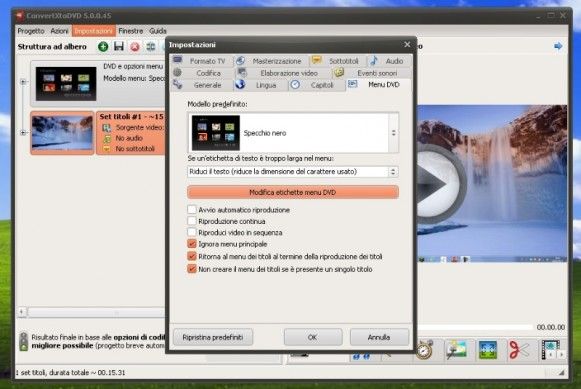Click Annulla to cancel the dialog
This screenshot has height=389, width=581.
click(379, 337)
